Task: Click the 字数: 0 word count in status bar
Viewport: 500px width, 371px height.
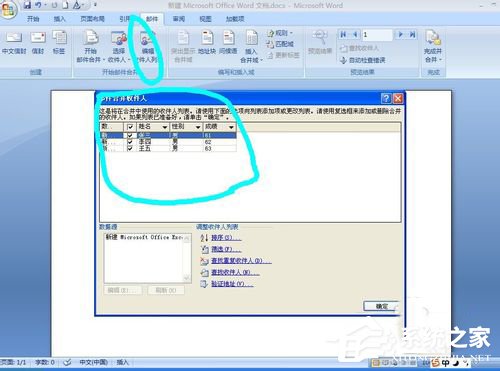Action: (x=45, y=362)
